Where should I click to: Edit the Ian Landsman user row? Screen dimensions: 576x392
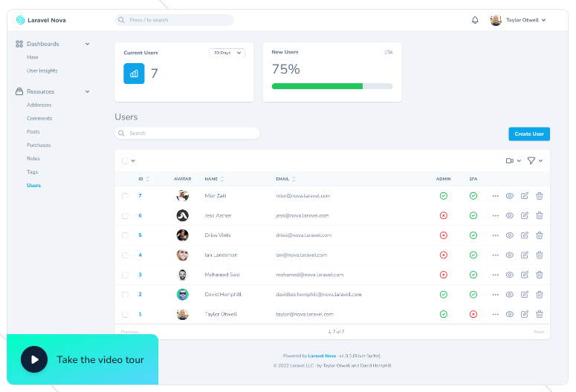tap(525, 255)
